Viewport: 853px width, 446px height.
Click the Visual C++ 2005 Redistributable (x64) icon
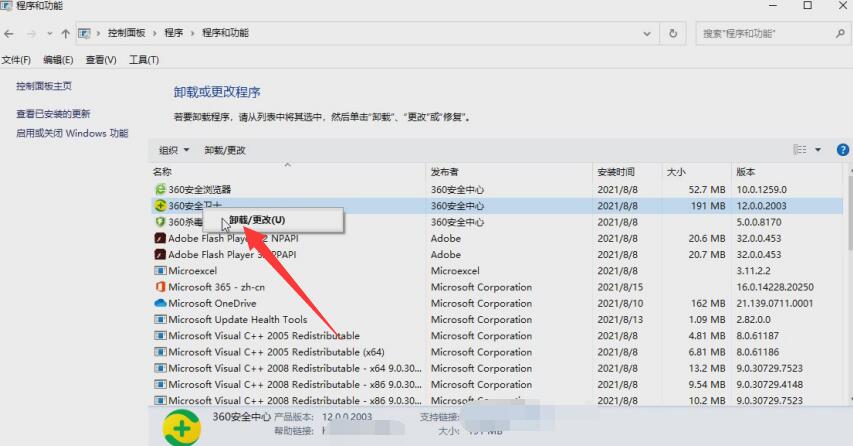click(x=160, y=352)
